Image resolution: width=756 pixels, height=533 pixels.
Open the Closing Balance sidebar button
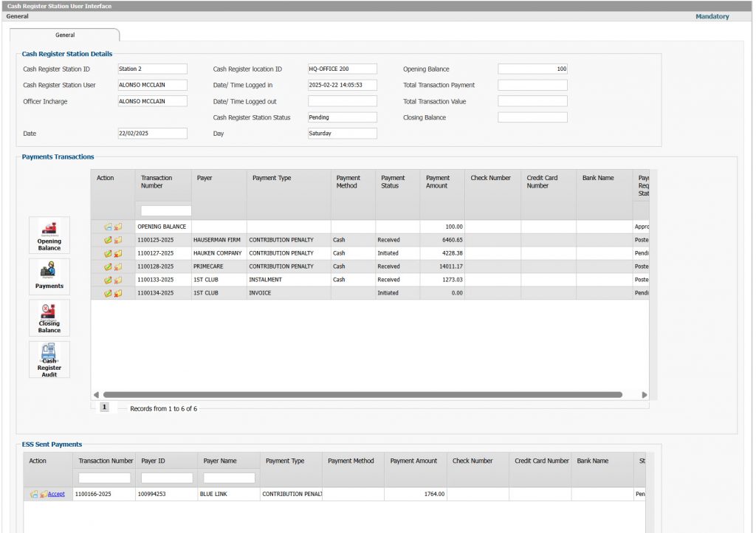(49, 318)
